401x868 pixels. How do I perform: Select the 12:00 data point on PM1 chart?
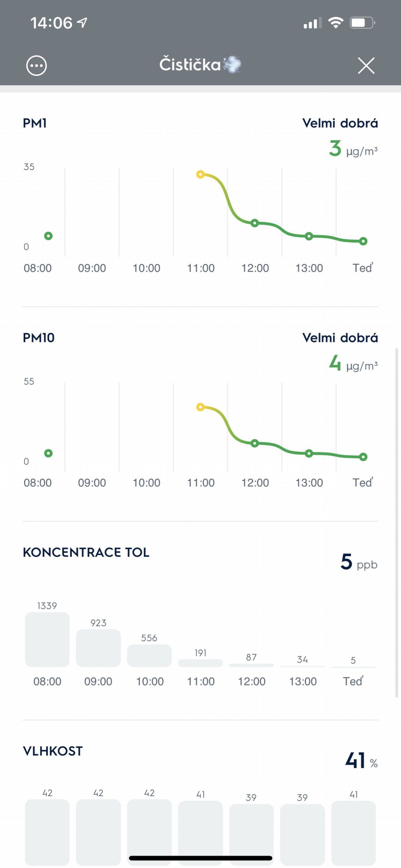pyautogui.click(x=255, y=223)
